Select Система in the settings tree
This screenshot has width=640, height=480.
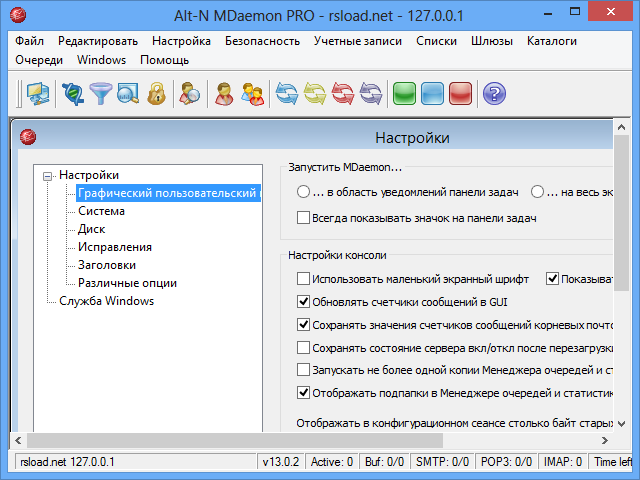(x=101, y=211)
